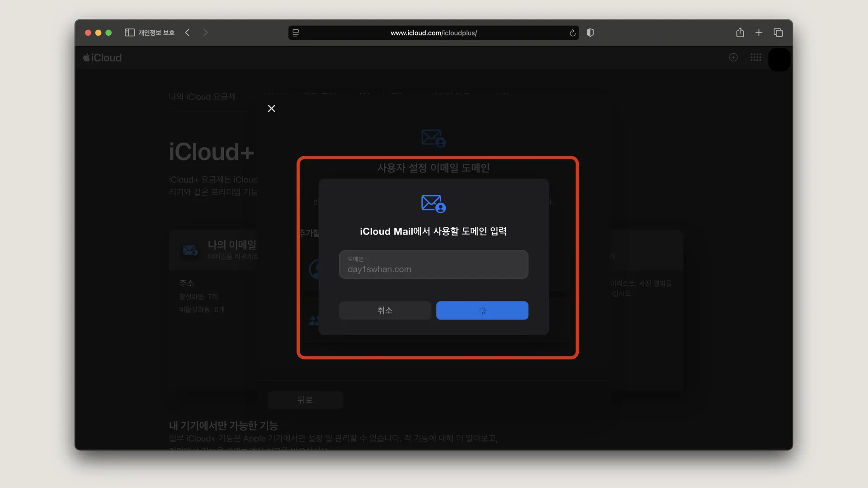
Task: Click the 뒤로 back button
Action: point(305,400)
